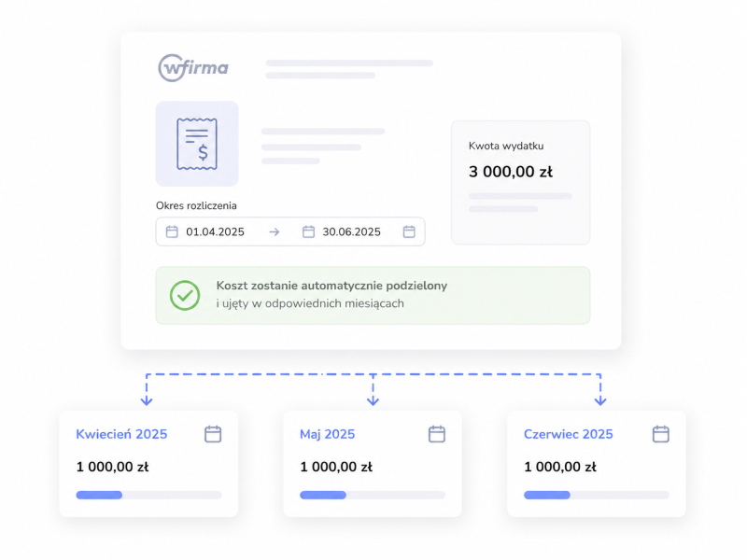Click calendar icon before end date 30.06.2025

pyautogui.click(x=308, y=231)
